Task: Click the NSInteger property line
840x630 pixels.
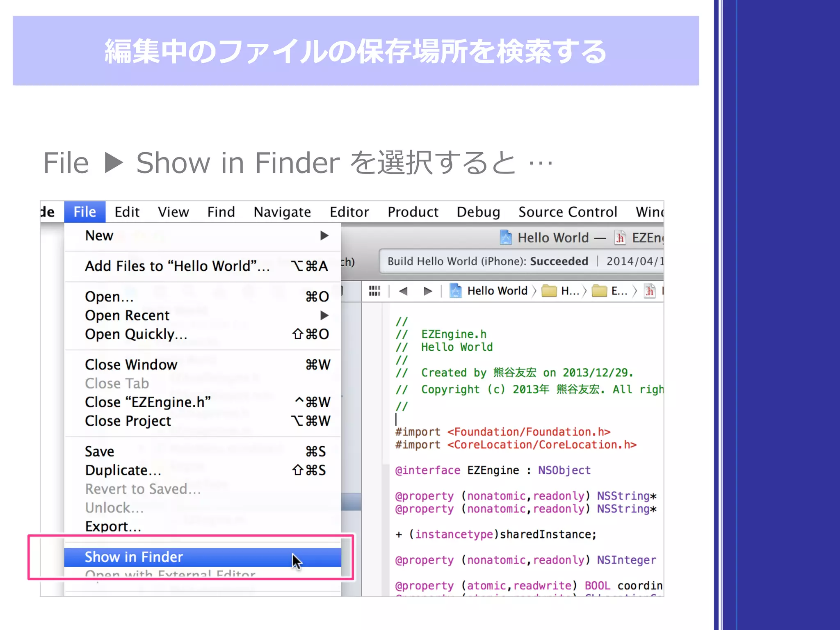Action: pyautogui.click(x=525, y=560)
